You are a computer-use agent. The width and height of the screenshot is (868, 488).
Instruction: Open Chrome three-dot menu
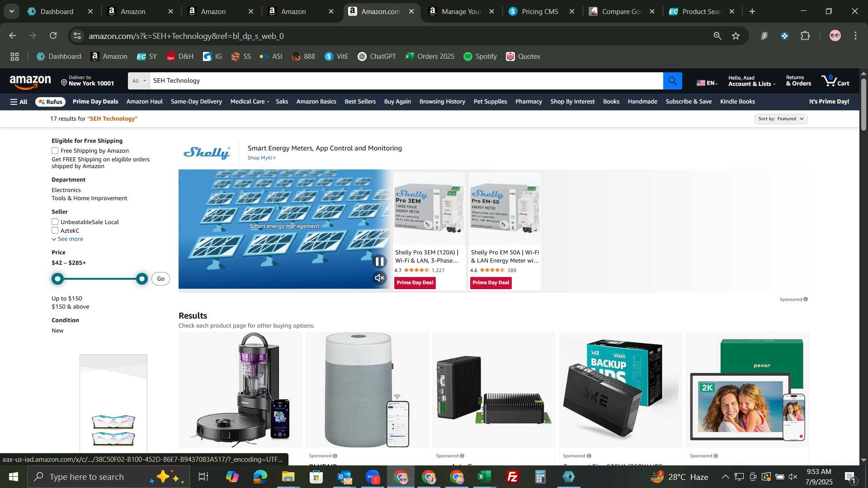(855, 36)
